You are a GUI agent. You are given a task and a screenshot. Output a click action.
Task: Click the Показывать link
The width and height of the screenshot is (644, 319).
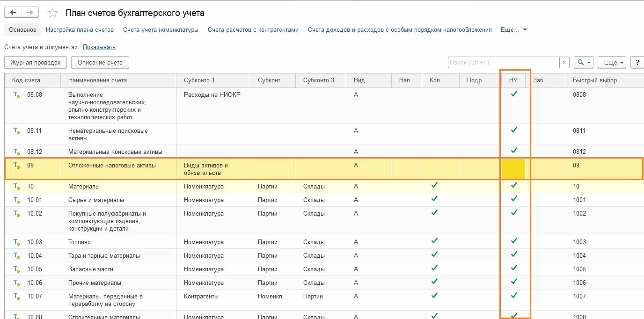[x=99, y=47]
